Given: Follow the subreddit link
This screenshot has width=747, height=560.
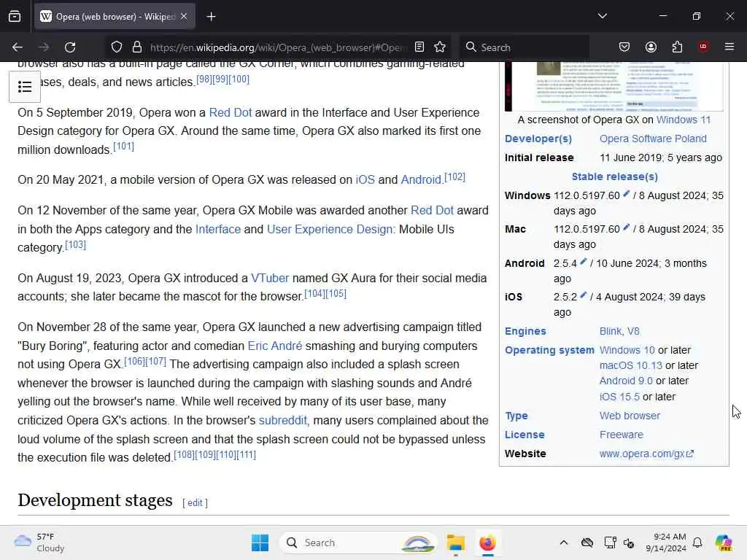Looking at the screenshot, I should pyautogui.click(x=283, y=421).
